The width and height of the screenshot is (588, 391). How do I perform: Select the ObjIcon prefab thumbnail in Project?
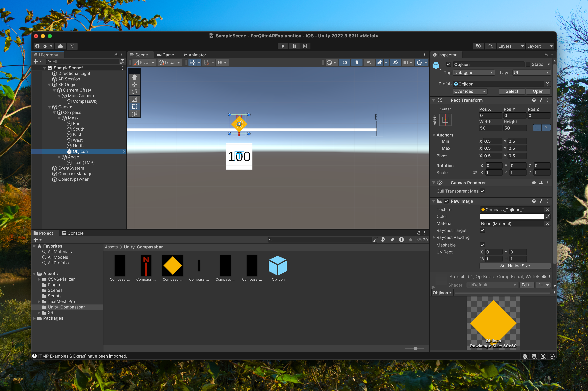pos(278,266)
